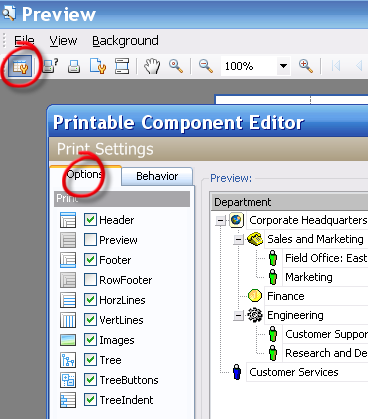This screenshot has width=368, height=419.
Task: Click the HorzLines option icon
Action: (68, 300)
